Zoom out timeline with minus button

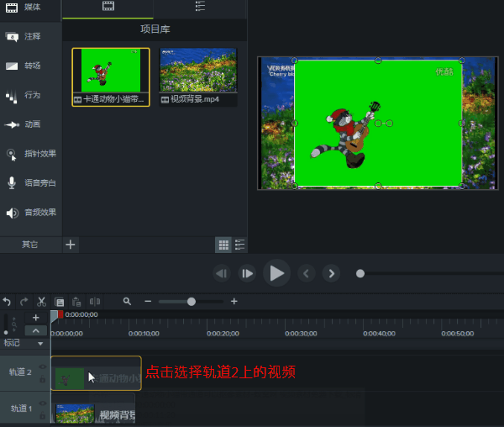pyautogui.click(x=148, y=301)
